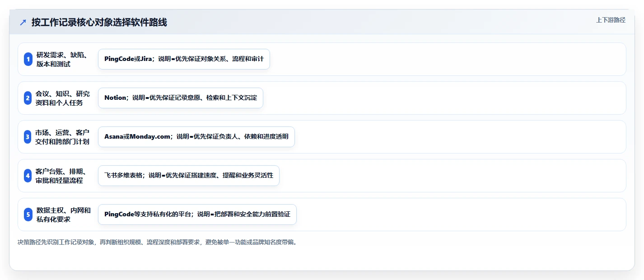Click the footer note starting 决策路径先识别
Image resolution: width=644 pixels, height=280 pixels.
click(x=157, y=242)
